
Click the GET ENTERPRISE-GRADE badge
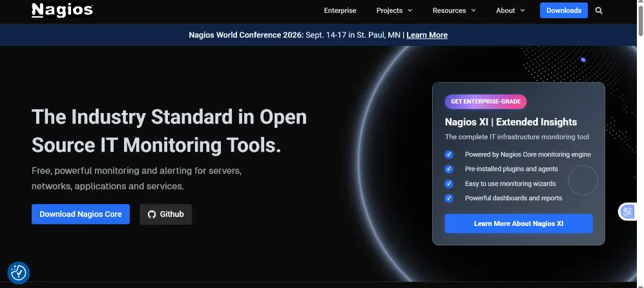tap(486, 101)
